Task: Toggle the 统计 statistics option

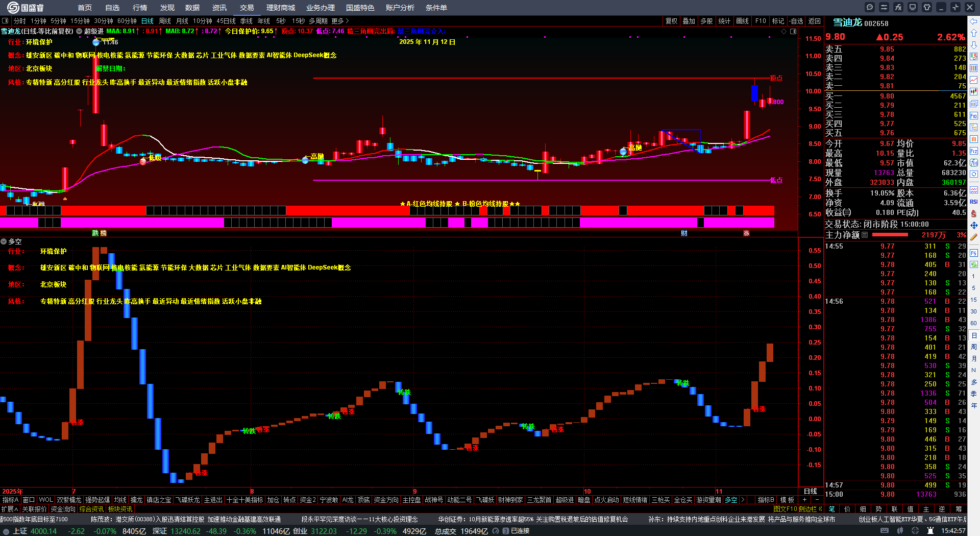Action: (x=724, y=21)
